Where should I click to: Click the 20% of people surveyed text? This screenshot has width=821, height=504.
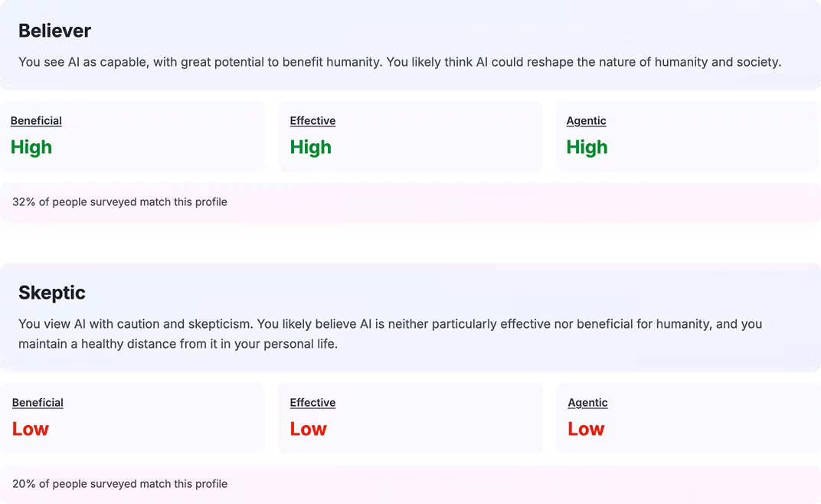[119, 484]
